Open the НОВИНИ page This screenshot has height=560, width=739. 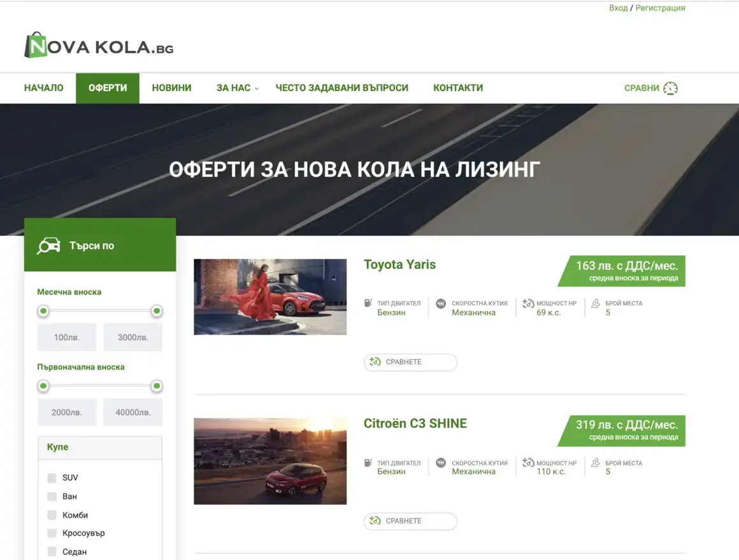coord(171,88)
